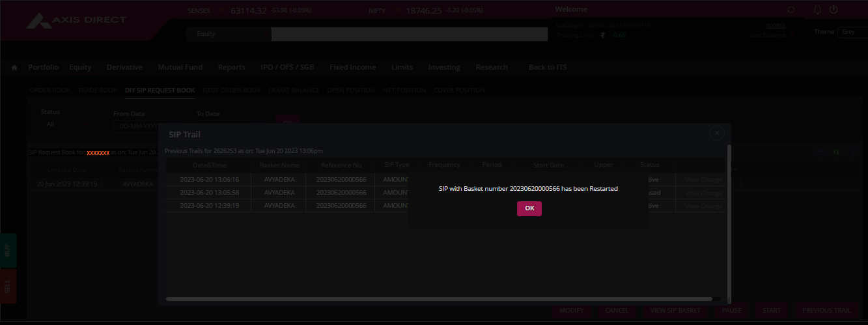
Task: Close the SIP Trail dialog
Action: (x=717, y=133)
